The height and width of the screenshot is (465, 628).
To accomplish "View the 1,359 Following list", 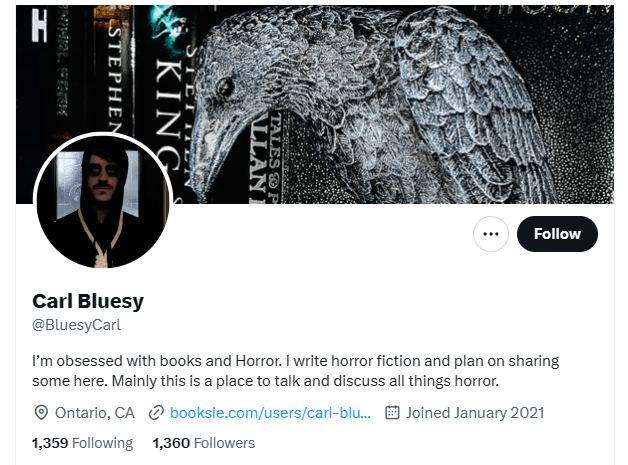I will pos(83,443).
